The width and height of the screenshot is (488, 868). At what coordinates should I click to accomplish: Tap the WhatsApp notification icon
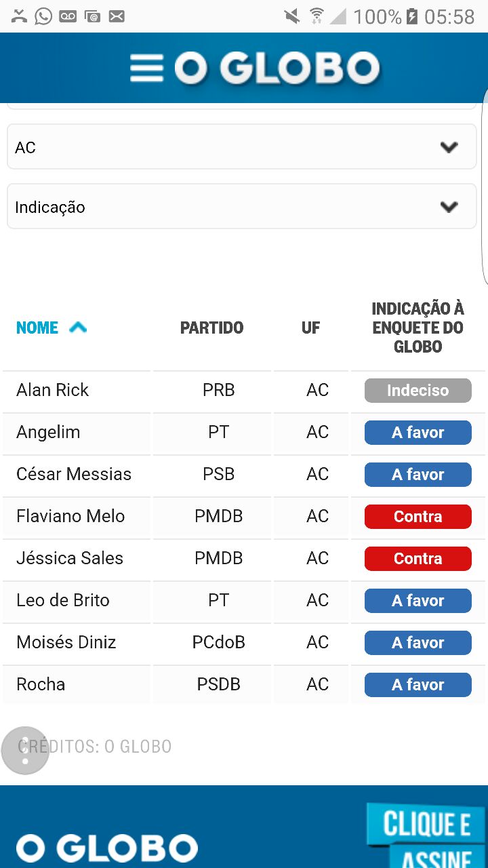click(43, 16)
